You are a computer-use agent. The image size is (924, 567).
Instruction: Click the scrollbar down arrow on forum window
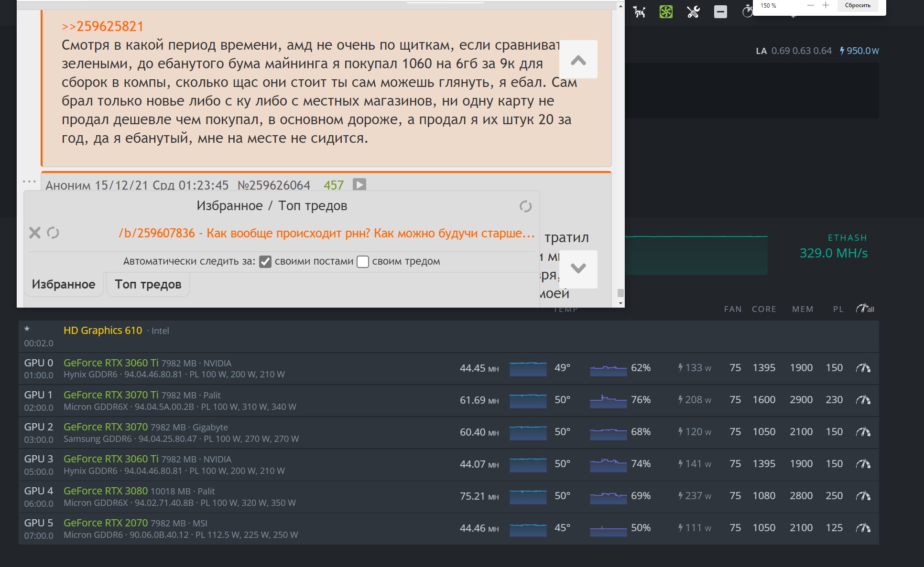pyautogui.click(x=620, y=303)
